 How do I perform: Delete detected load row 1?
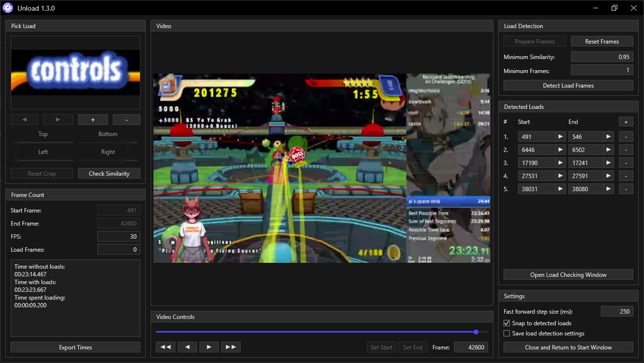click(x=626, y=137)
